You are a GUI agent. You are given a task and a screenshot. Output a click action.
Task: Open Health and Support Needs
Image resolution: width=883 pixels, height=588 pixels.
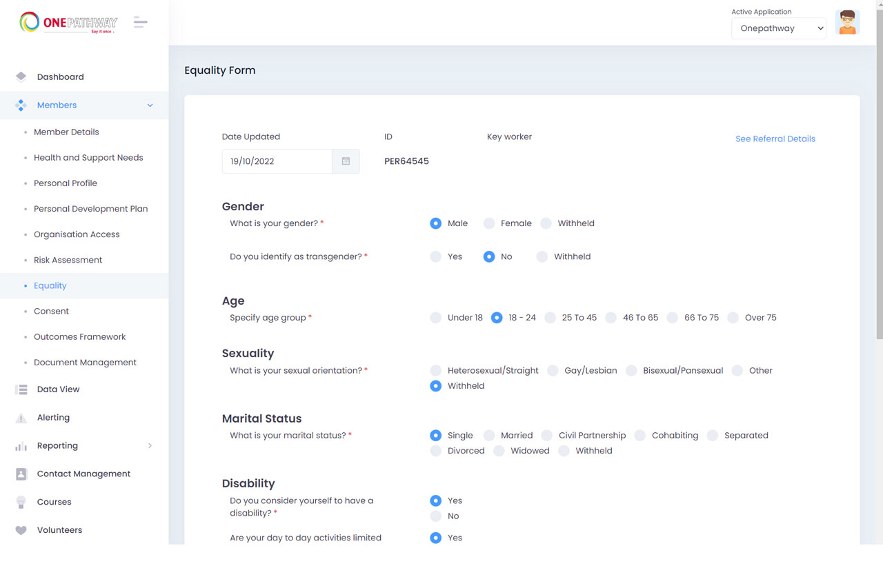(x=88, y=158)
